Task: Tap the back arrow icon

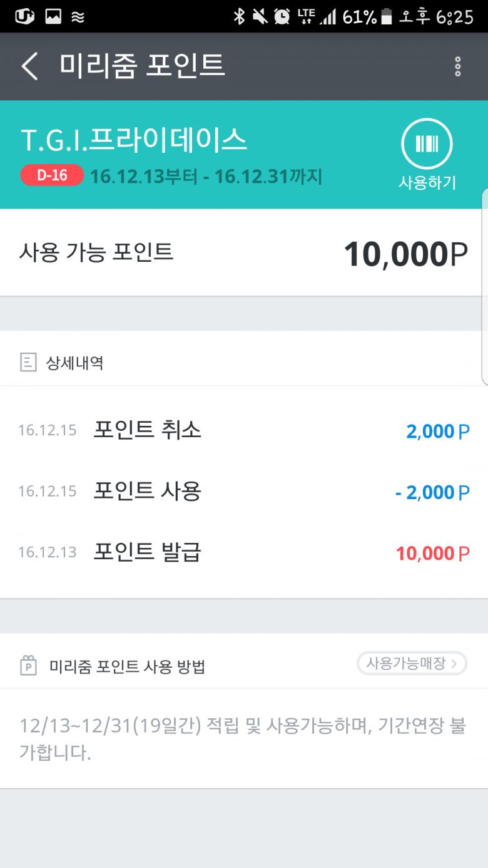Action: 29,66
